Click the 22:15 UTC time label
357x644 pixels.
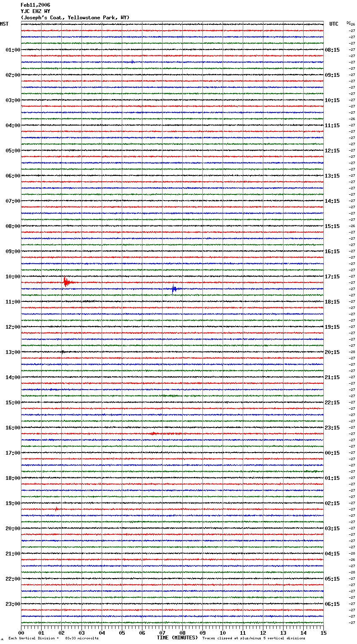[x=332, y=403]
